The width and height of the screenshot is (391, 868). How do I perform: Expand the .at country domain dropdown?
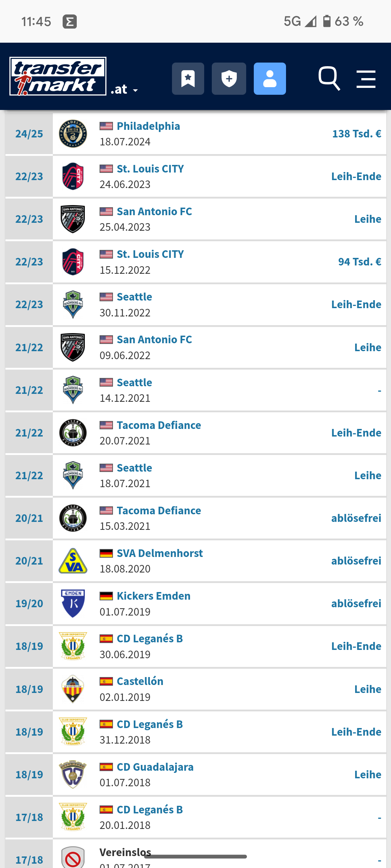[124, 89]
